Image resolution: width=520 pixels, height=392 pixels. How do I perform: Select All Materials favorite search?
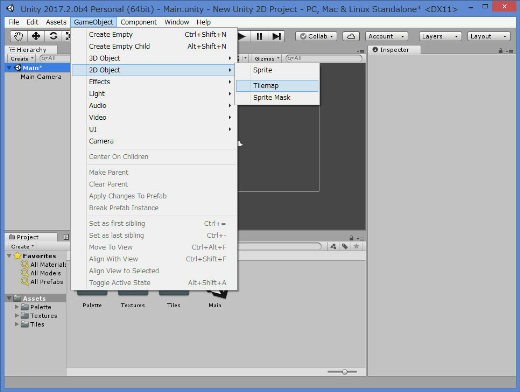(x=44, y=265)
